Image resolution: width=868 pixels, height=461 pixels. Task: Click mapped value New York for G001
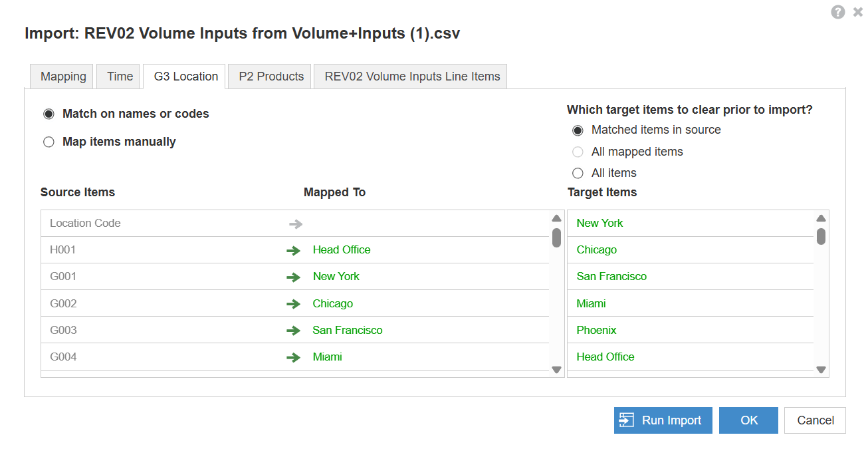336,277
